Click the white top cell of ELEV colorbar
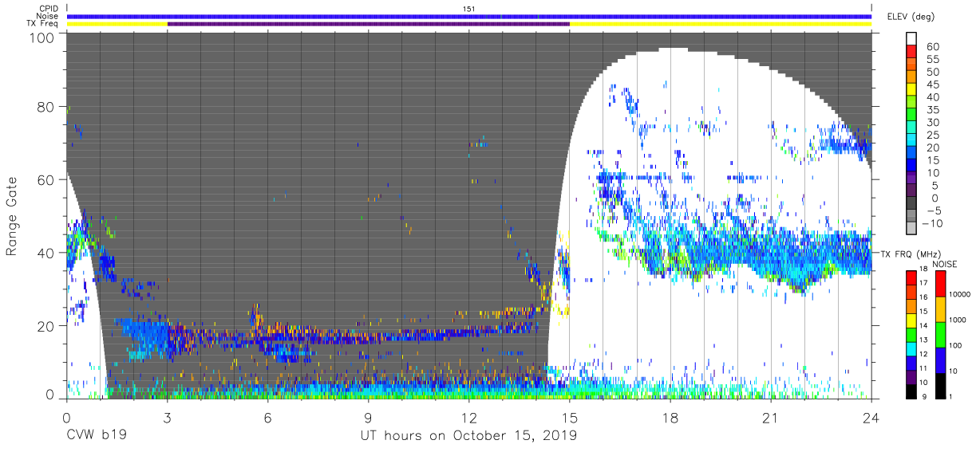The width and height of the screenshot is (980, 452). [x=912, y=39]
